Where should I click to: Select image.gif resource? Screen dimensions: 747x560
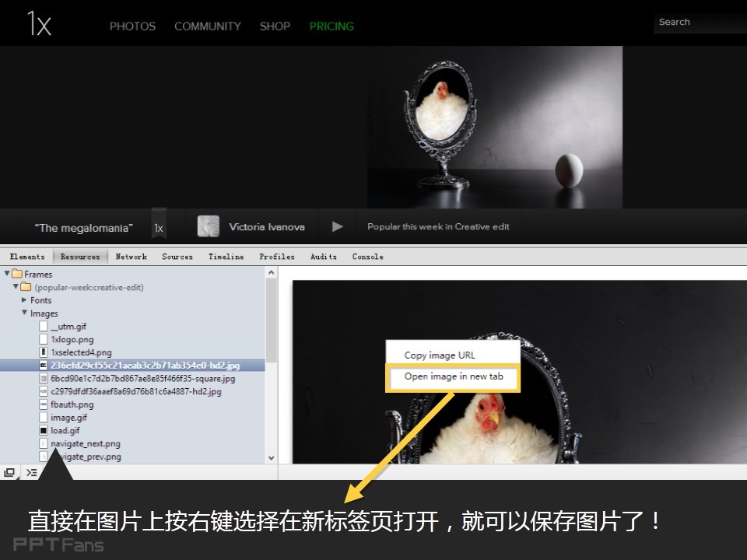click(69, 418)
